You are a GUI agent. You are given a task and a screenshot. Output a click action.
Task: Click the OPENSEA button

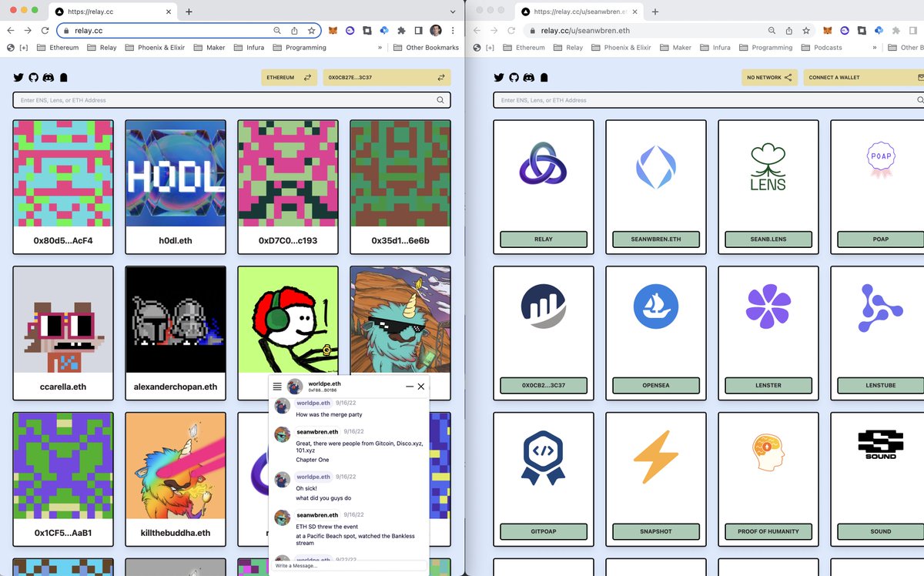tap(656, 385)
